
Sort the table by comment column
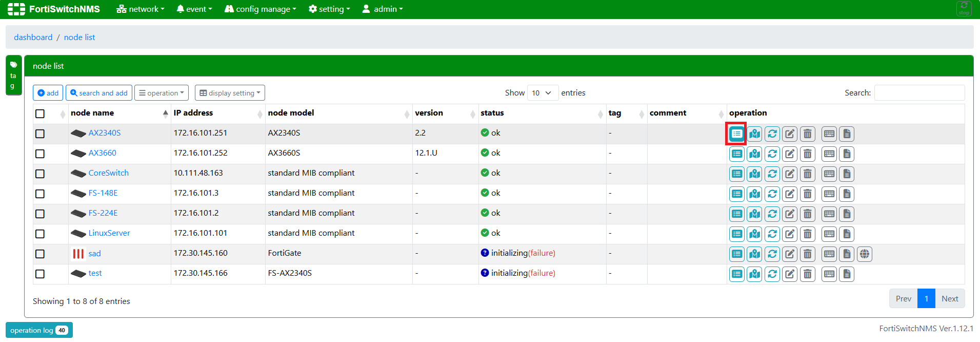click(687, 113)
